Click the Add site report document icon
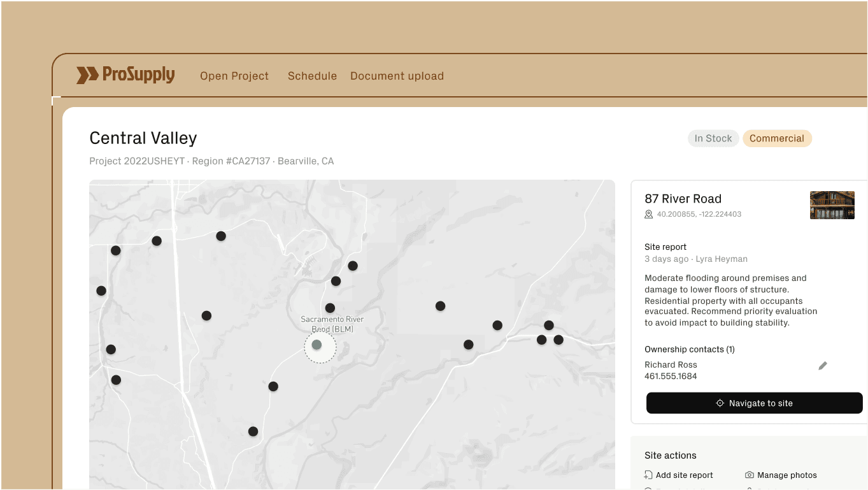 (649, 475)
